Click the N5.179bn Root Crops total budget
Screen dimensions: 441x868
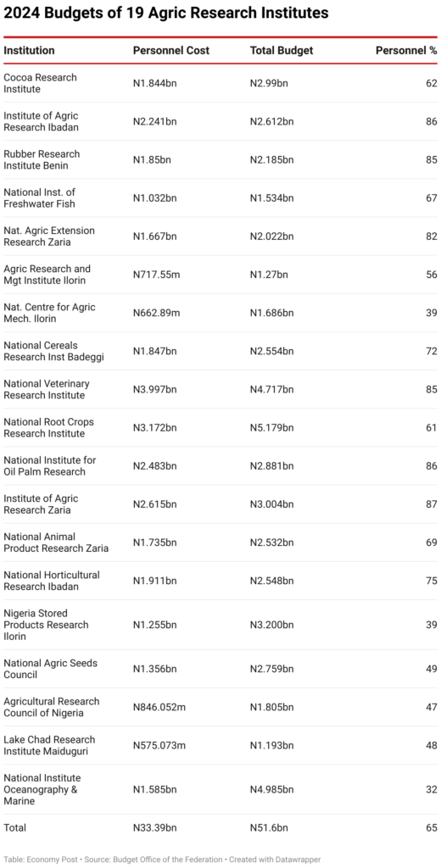click(271, 427)
